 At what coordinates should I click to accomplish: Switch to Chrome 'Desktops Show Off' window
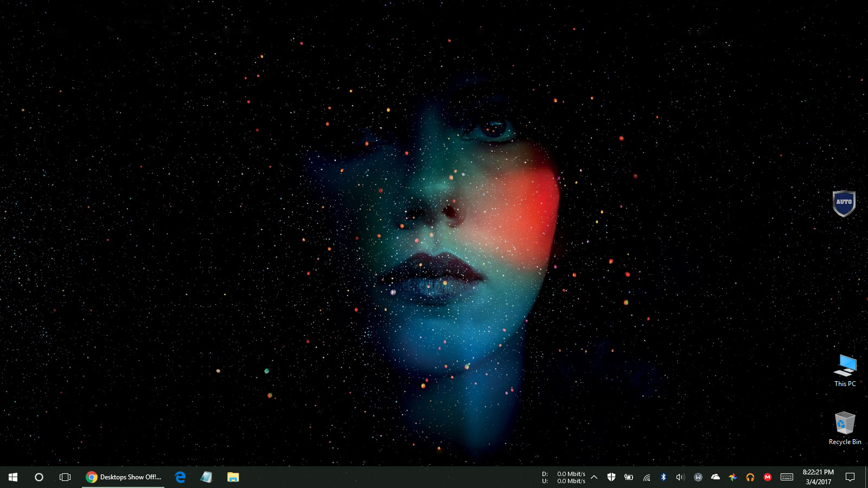(124, 477)
